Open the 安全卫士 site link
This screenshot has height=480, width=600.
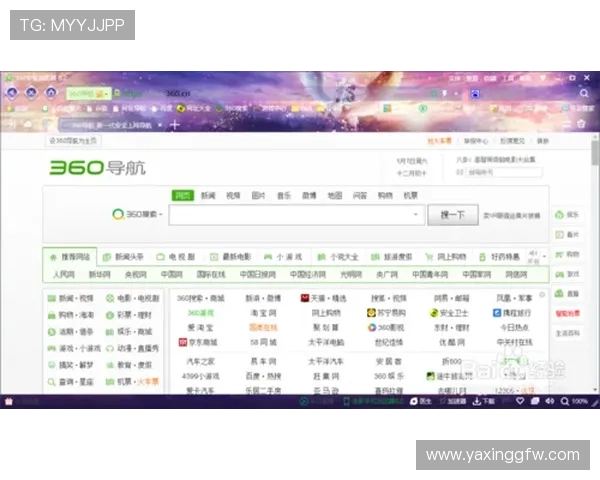pyautogui.click(x=449, y=313)
